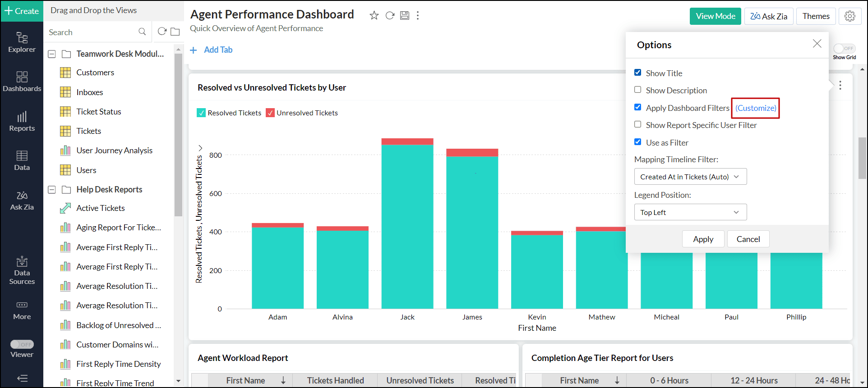868x388 pixels.
Task: Refresh the dashboard using header refresh icon
Action: point(390,16)
